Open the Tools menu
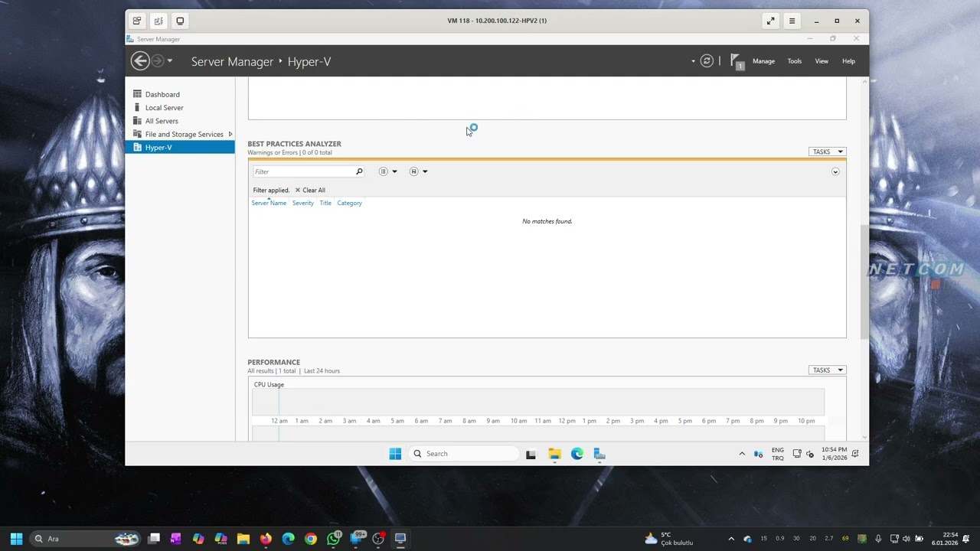Screen dimensions: 980x551 [x=795, y=61]
